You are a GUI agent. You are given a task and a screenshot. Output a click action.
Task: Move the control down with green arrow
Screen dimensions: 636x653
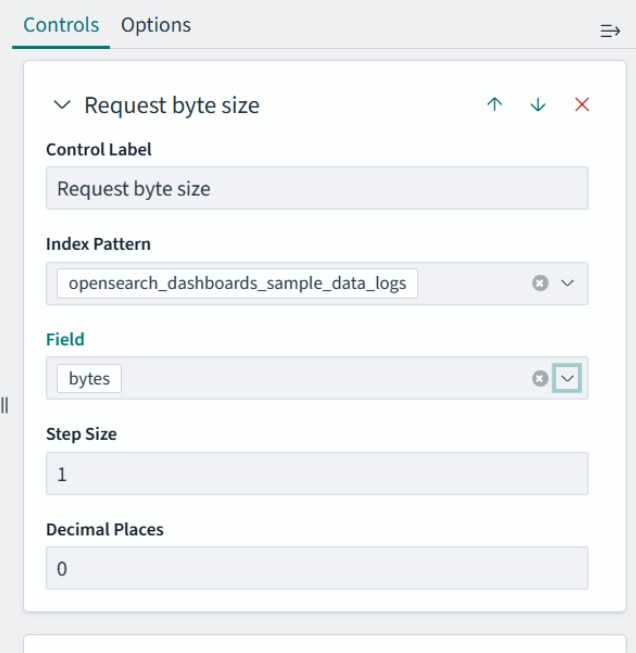click(538, 105)
